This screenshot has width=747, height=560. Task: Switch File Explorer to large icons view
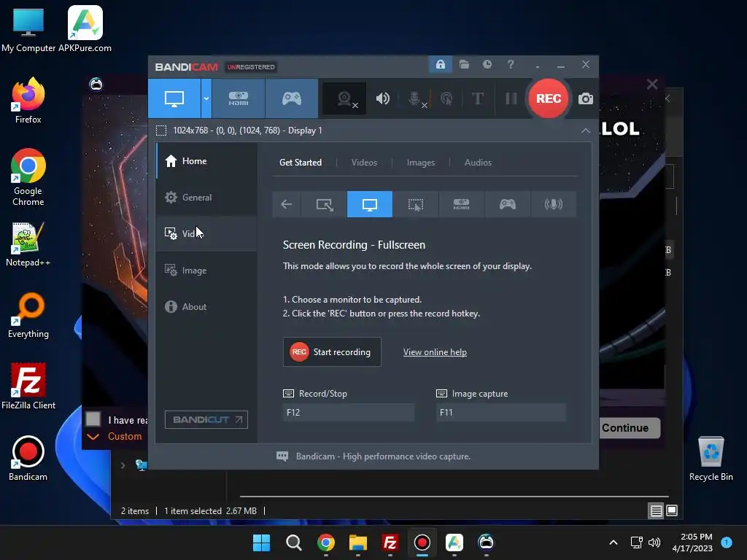point(672,510)
